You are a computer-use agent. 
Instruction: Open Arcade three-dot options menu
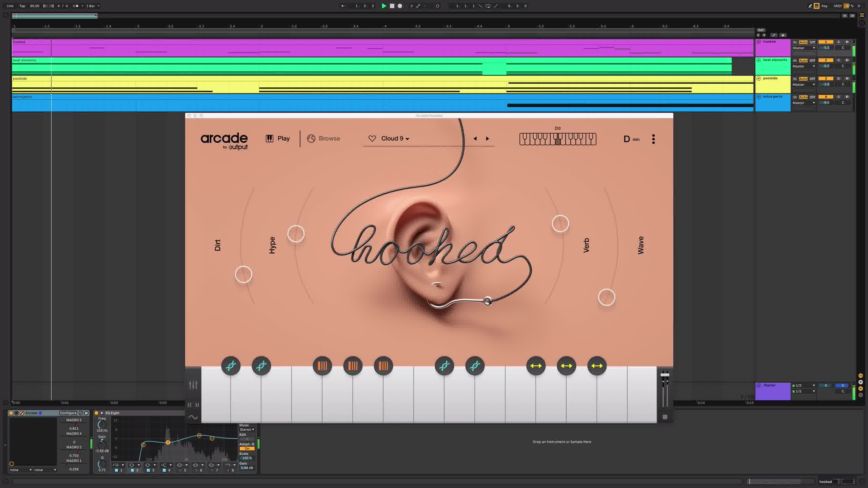[653, 139]
